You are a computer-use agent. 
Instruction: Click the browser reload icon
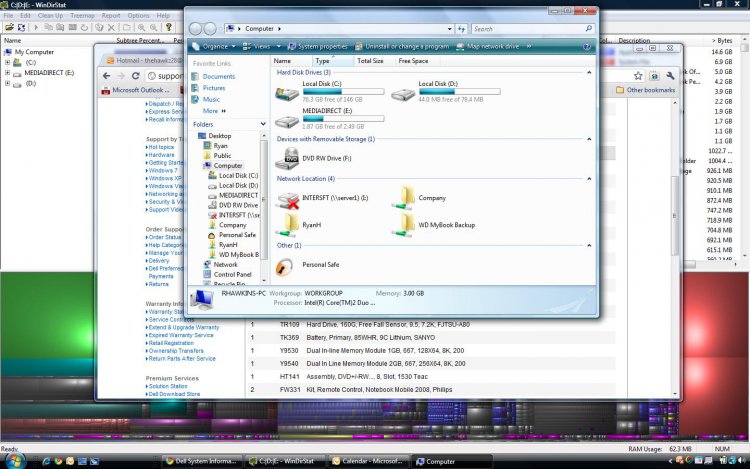136,76
